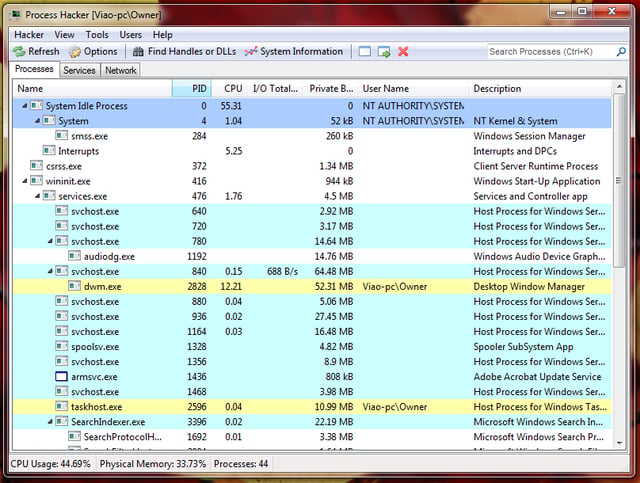The height and width of the screenshot is (483, 640).
Task: Click the spoolsv.exe process icon
Action: point(62,346)
